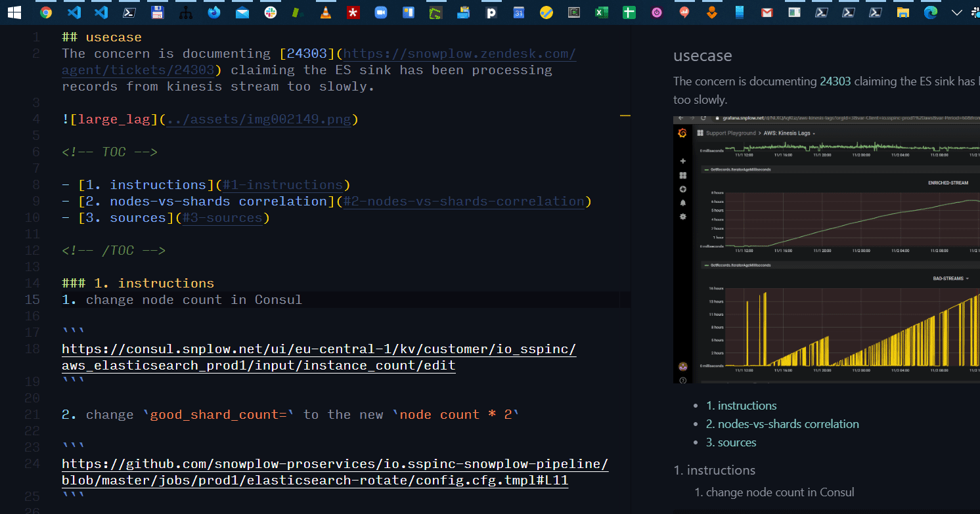Open the Mail envelope app

[242, 12]
